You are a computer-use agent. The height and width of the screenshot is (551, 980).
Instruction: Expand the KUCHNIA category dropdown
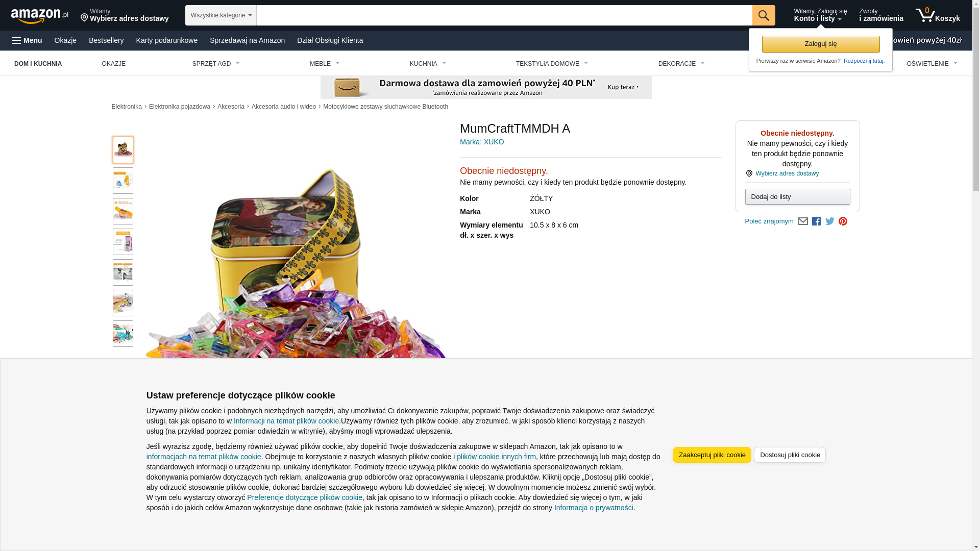[x=428, y=64]
